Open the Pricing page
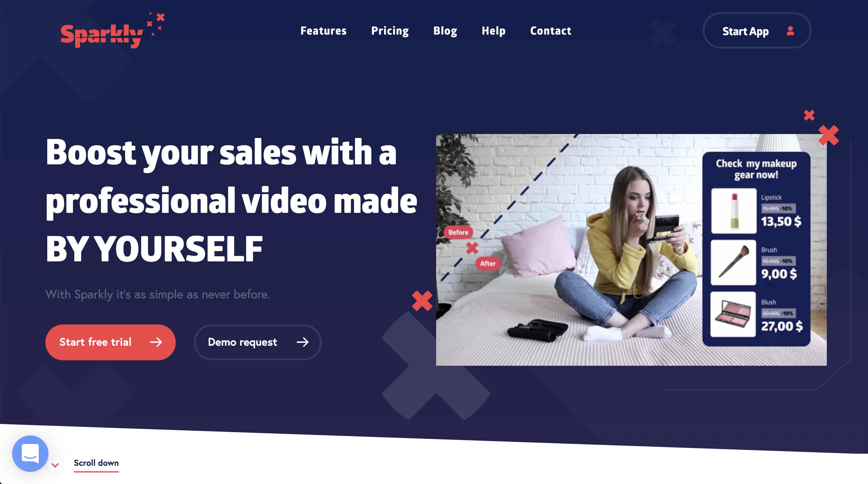This screenshot has height=484, width=868. [390, 31]
